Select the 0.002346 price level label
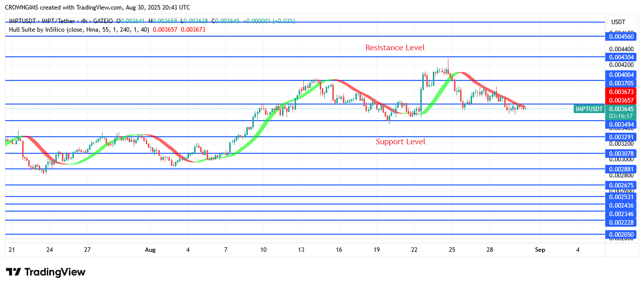Image resolution: width=644 pixels, height=287 pixels. coord(621,215)
